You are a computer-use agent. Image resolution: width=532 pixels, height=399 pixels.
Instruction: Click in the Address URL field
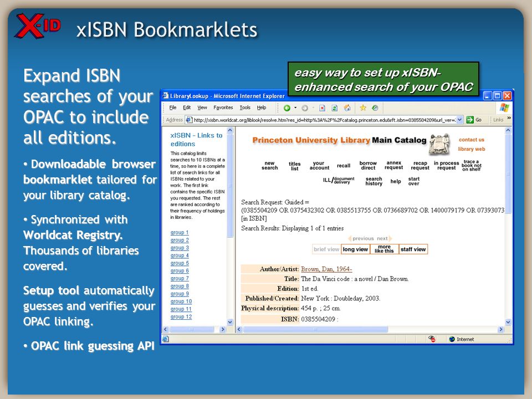click(x=324, y=120)
